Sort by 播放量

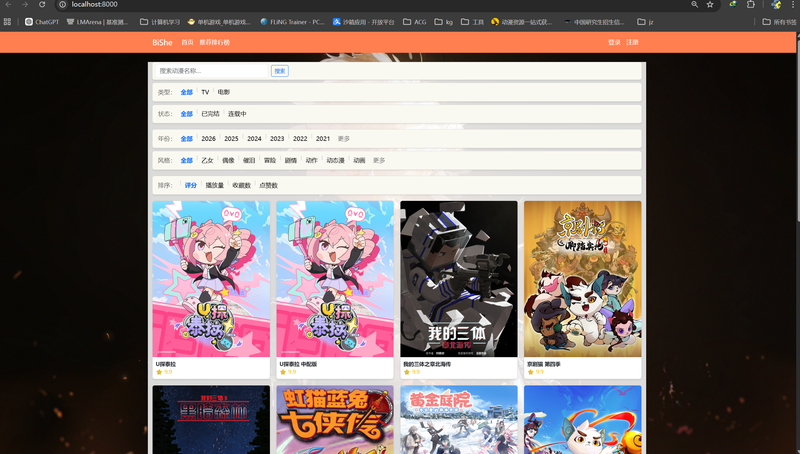point(214,185)
